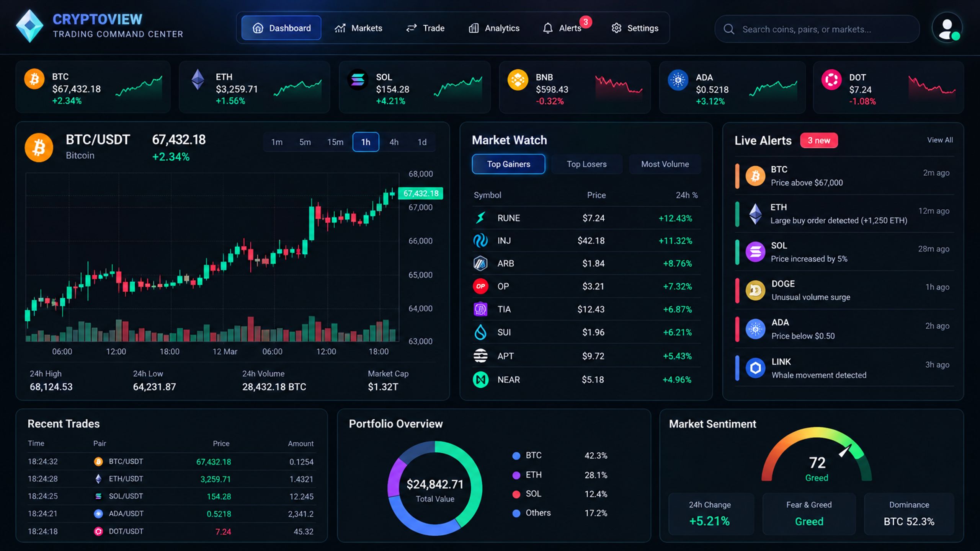
Task: Click the ARB icon in Market Watch
Action: point(480,263)
